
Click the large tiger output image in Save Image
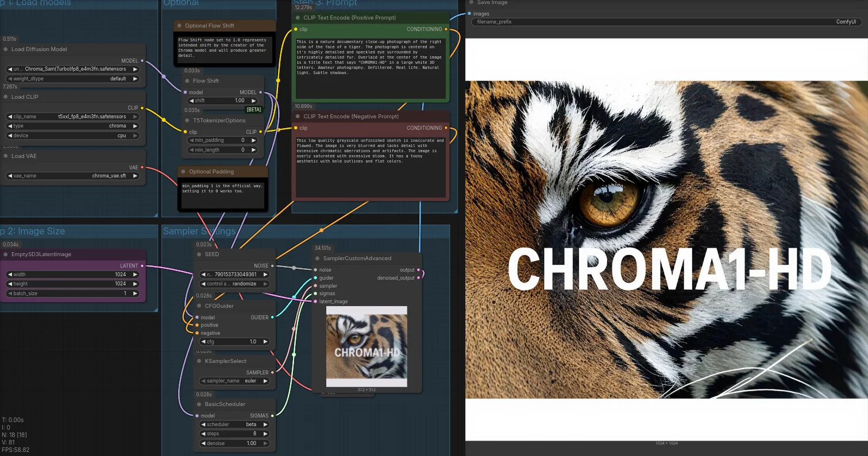666,239
